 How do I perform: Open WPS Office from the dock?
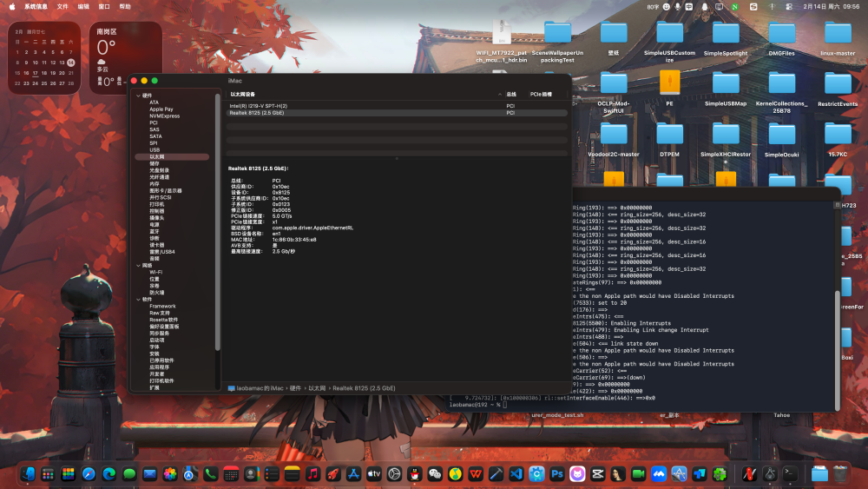point(476,474)
